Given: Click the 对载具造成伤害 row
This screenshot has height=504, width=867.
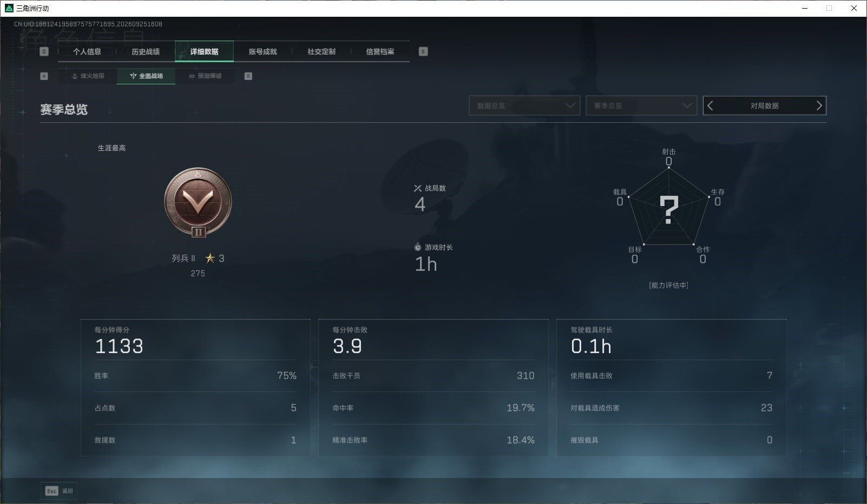Looking at the screenshot, I should tap(672, 408).
